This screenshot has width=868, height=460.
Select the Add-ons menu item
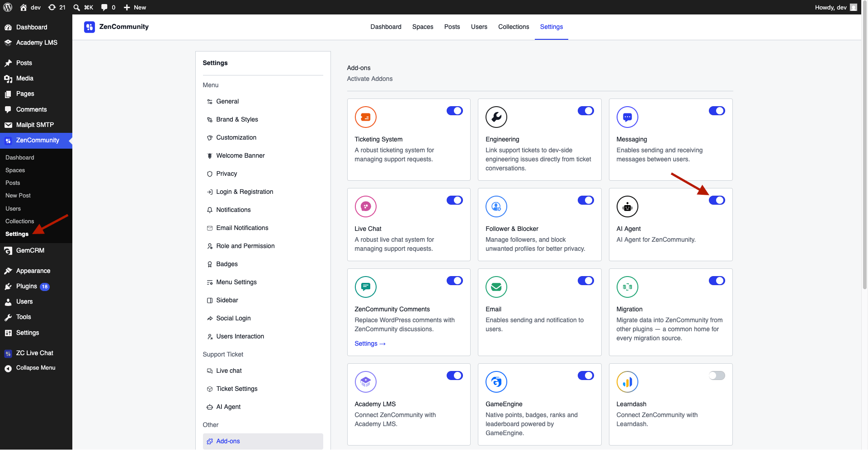pyautogui.click(x=263, y=441)
